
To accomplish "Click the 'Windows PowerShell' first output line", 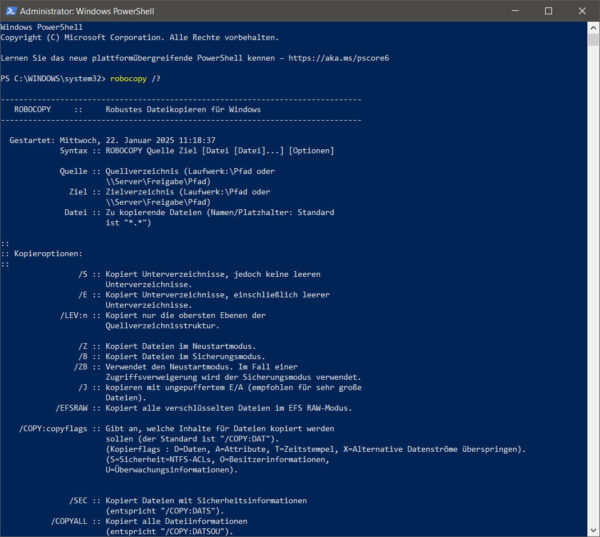I will pyautogui.click(x=41, y=27).
